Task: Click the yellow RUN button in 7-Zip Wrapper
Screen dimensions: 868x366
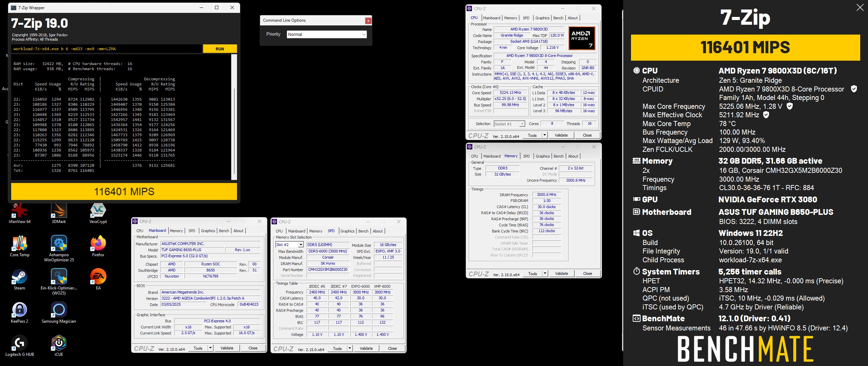Action: coord(220,49)
